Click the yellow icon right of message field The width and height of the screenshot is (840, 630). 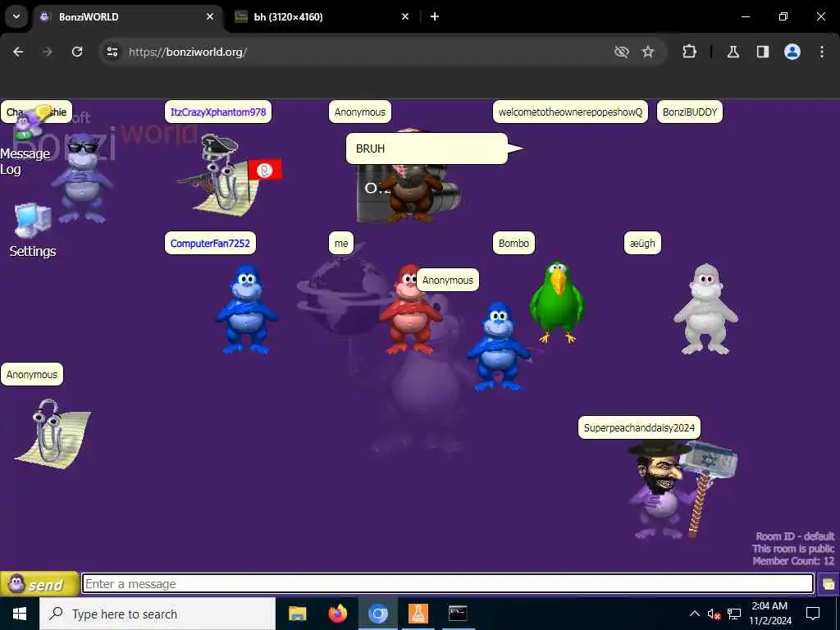point(829,584)
